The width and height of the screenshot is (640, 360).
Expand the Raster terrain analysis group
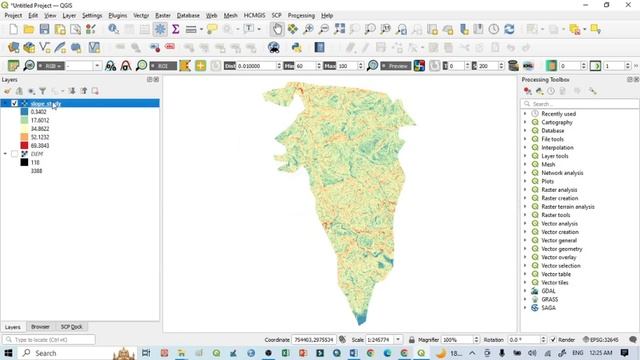coord(525,207)
